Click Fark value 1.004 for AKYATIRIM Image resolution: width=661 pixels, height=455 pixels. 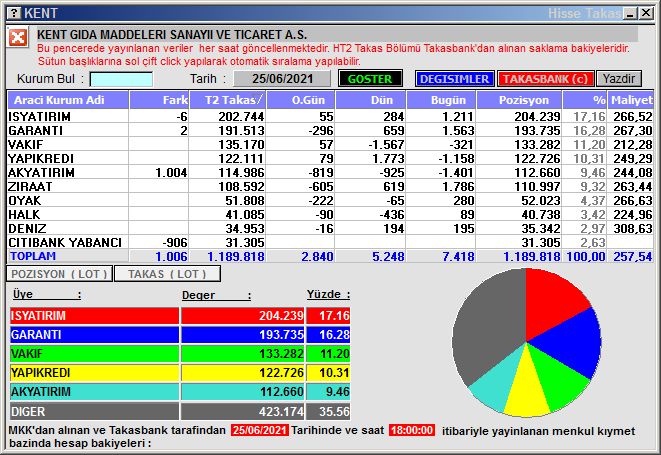click(171, 172)
